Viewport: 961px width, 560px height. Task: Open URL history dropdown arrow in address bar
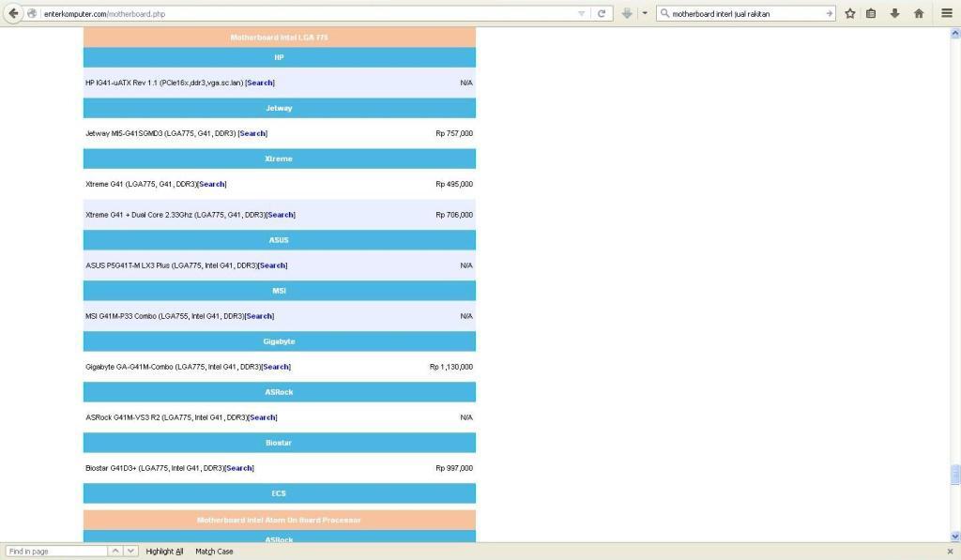pos(581,13)
